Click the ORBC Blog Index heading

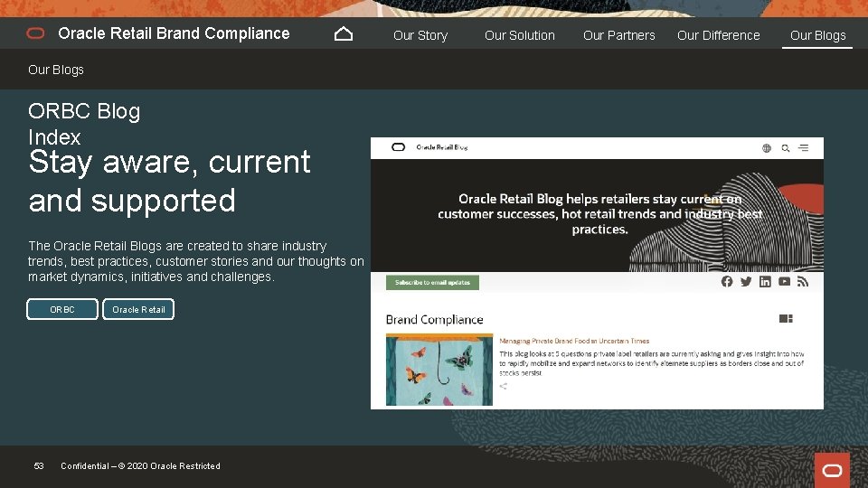84,124
